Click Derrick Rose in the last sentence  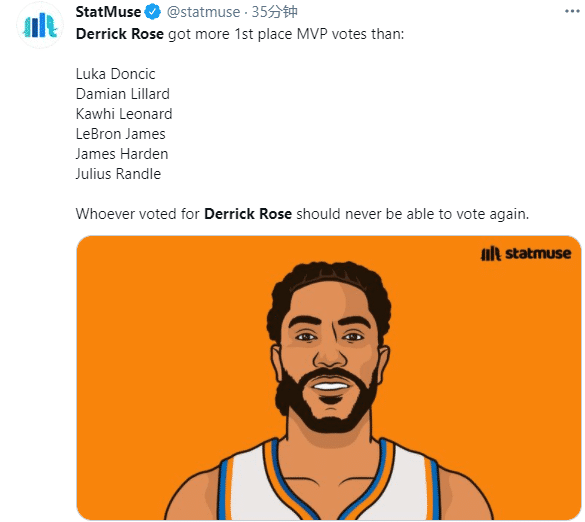tap(248, 214)
